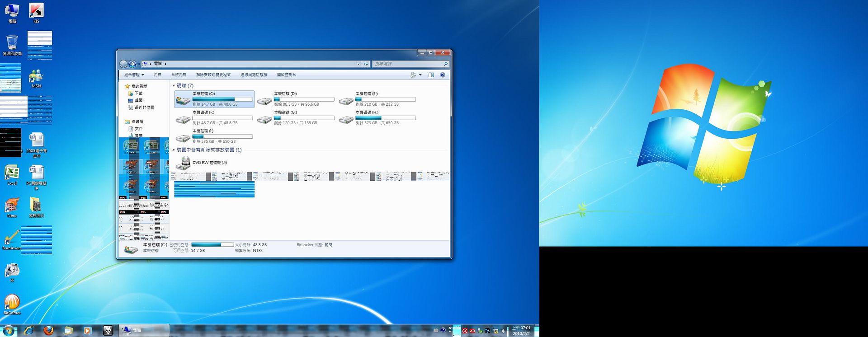Launch the Nero desktop shortcut
Viewport: 868px width, 337px height.
pyautogui.click(x=12, y=208)
